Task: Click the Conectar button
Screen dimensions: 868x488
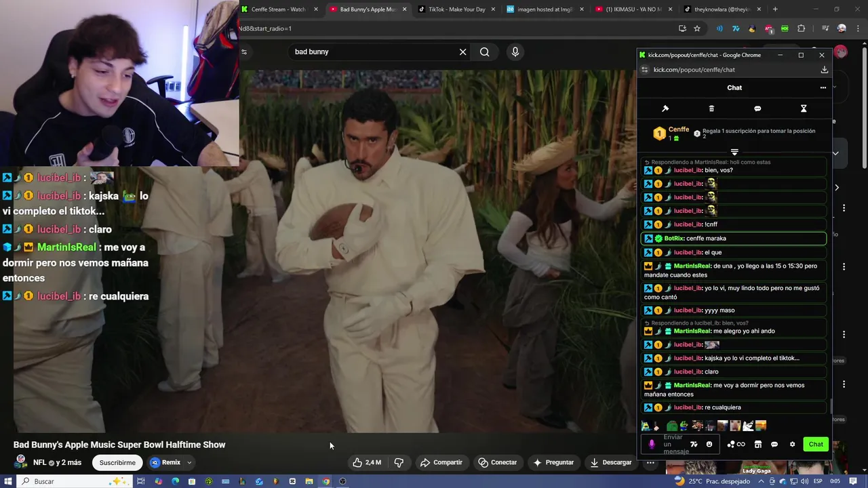Action: point(498,462)
